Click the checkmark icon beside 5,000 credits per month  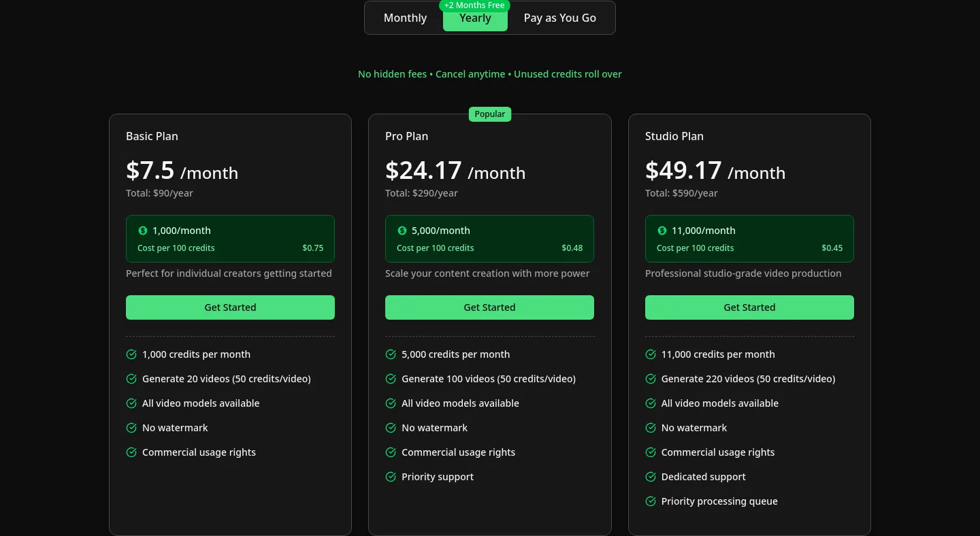[x=391, y=354]
